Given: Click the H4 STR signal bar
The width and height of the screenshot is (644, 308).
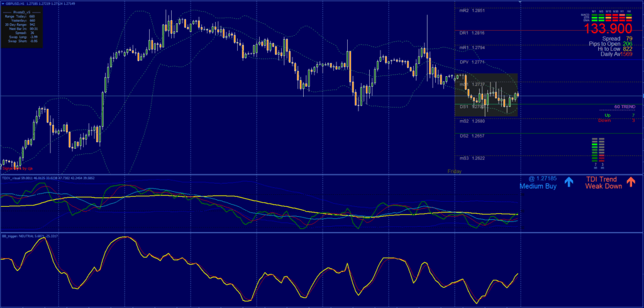Looking at the screenshot, I should click(x=629, y=18).
